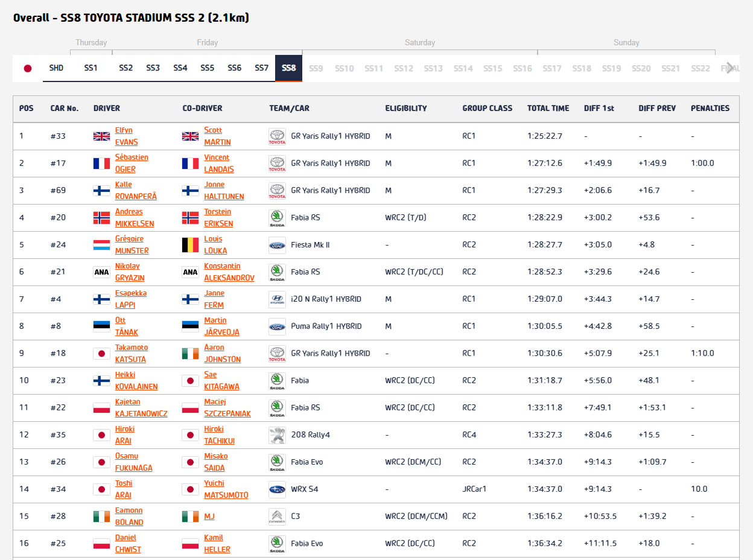This screenshot has height=560, width=753.
Task: Open the SS6 tab
Action: (x=234, y=68)
